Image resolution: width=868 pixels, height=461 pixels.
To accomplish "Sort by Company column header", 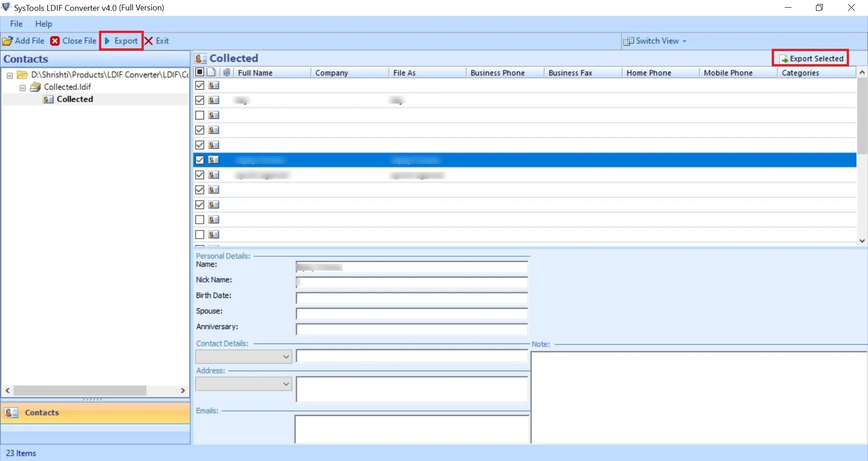I will coord(350,73).
